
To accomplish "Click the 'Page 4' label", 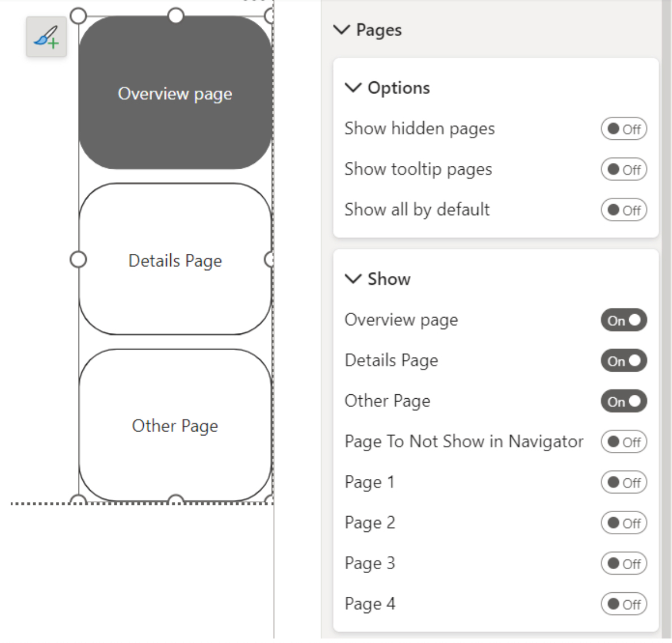I will (370, 605).
